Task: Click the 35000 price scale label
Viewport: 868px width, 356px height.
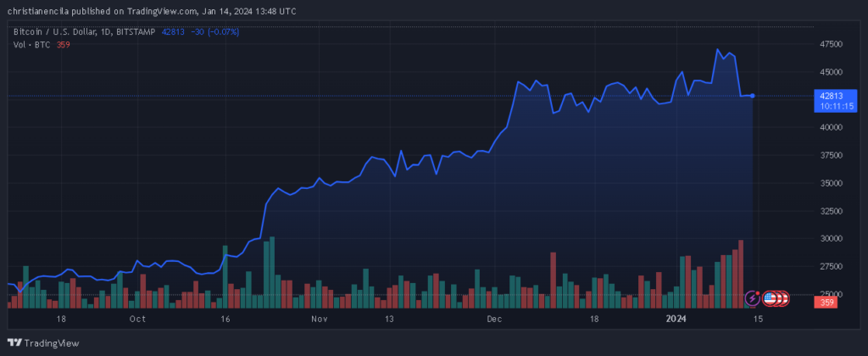Action: tap(832, 183)
